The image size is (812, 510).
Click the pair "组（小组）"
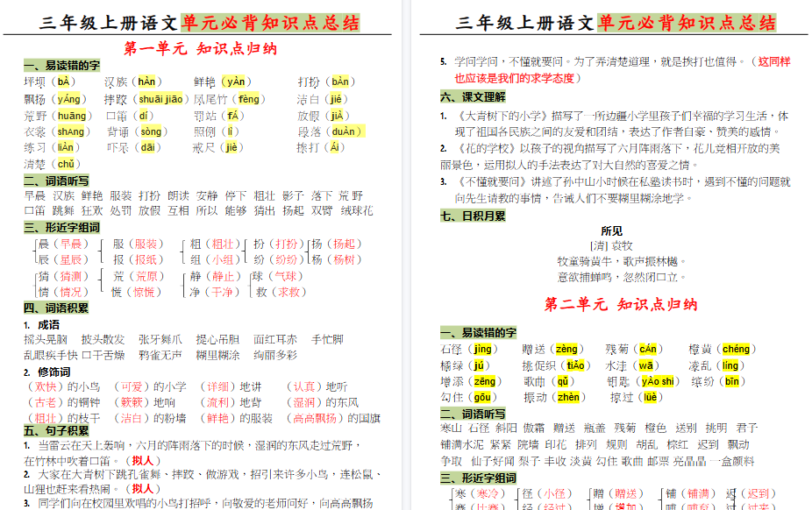(215, 259)
